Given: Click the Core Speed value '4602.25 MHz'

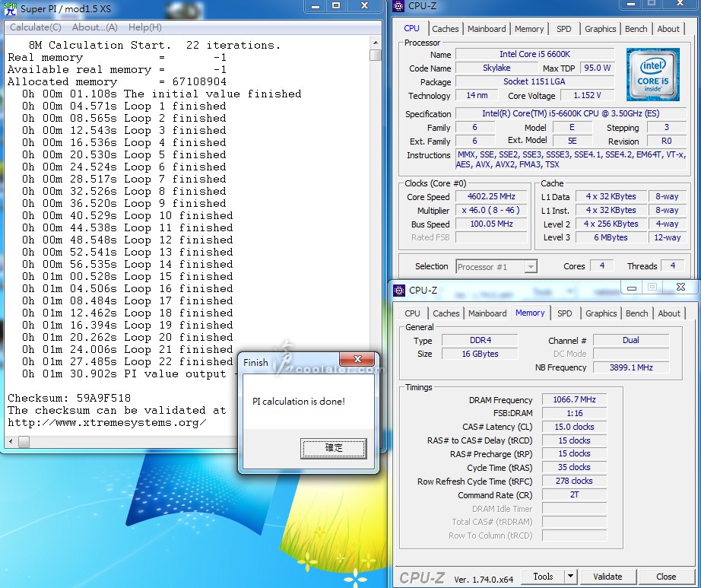Looking at the screenshot, I should 491,197.
